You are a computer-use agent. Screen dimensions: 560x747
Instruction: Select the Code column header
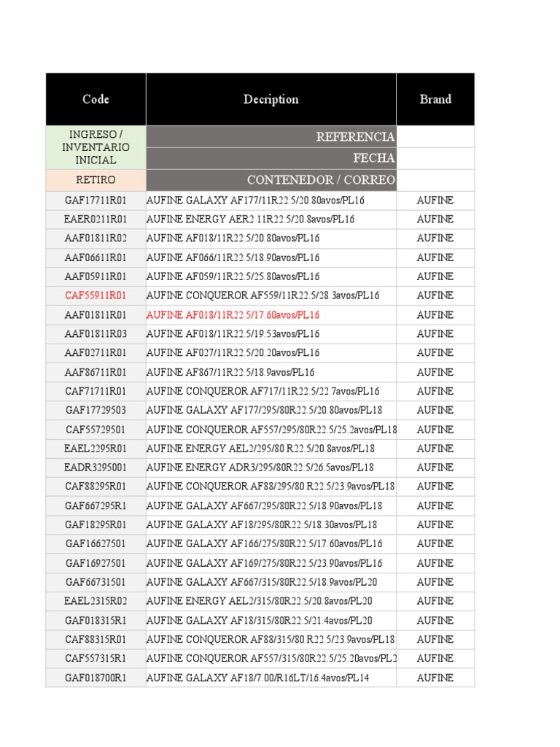(x=96, y=99)
